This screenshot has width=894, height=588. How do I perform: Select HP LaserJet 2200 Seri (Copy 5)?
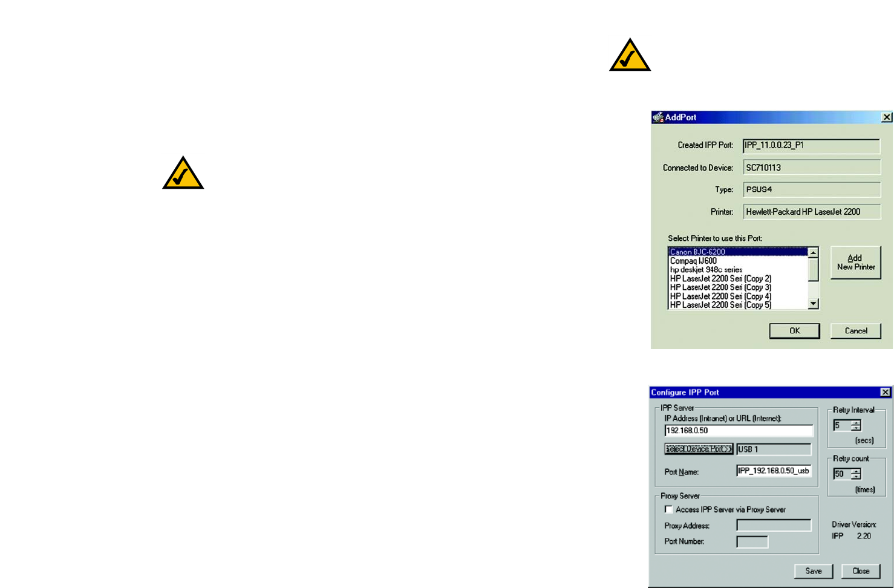(x=738, y=305)
